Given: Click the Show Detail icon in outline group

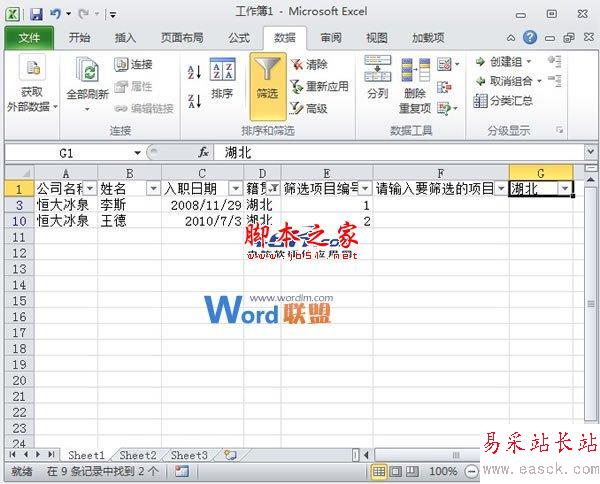Looking at the screenshot, I should pyautogui.click(x=555, y=62).
